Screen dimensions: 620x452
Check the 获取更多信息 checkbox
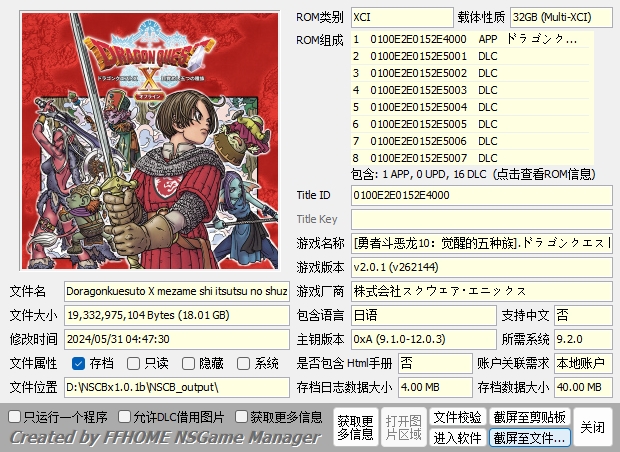[x=241, y=416]
